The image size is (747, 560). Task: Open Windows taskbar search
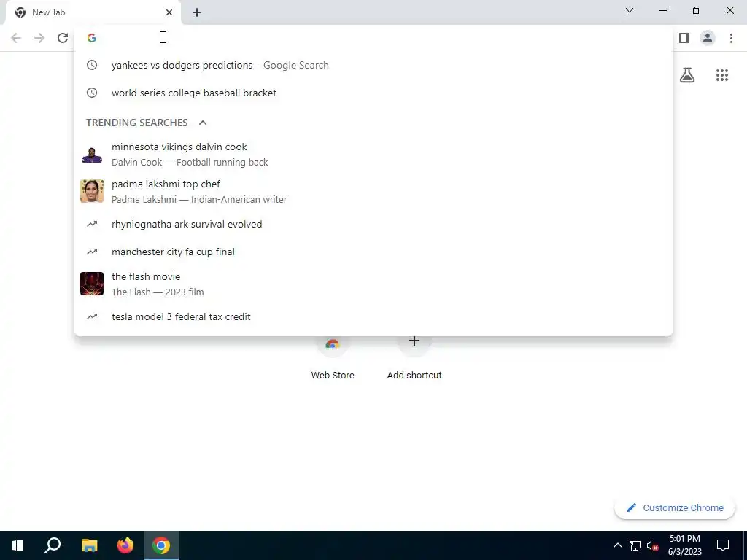[x=53, y=545]
